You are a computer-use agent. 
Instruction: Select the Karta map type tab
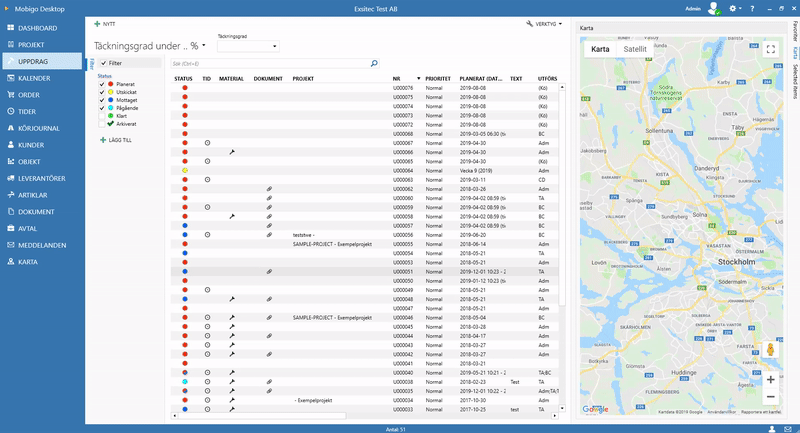point(600,49)
